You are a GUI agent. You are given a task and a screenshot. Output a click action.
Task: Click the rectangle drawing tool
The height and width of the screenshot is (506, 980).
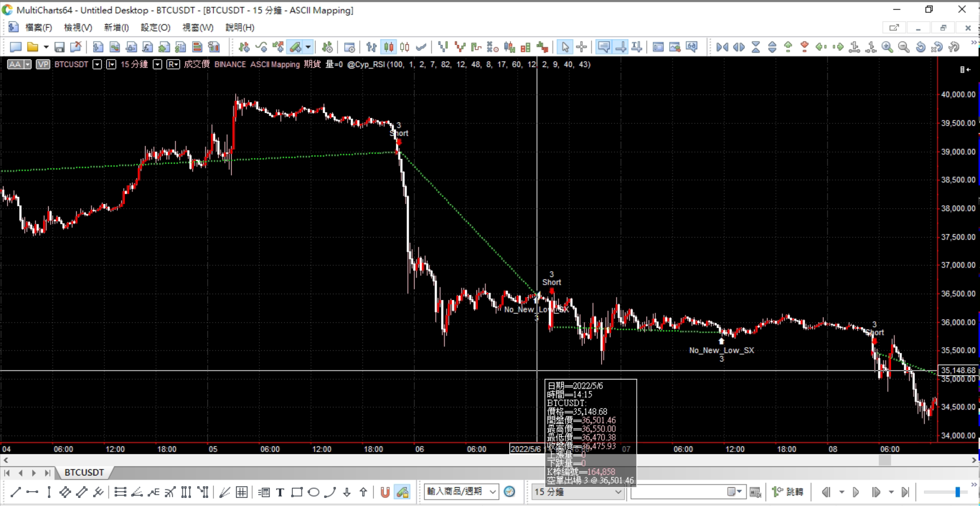coord(297,492)
